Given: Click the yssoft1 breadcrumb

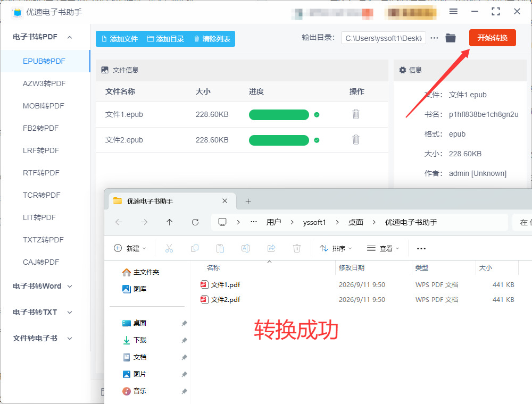Looking at the screenshot, I should click(314, 222).
